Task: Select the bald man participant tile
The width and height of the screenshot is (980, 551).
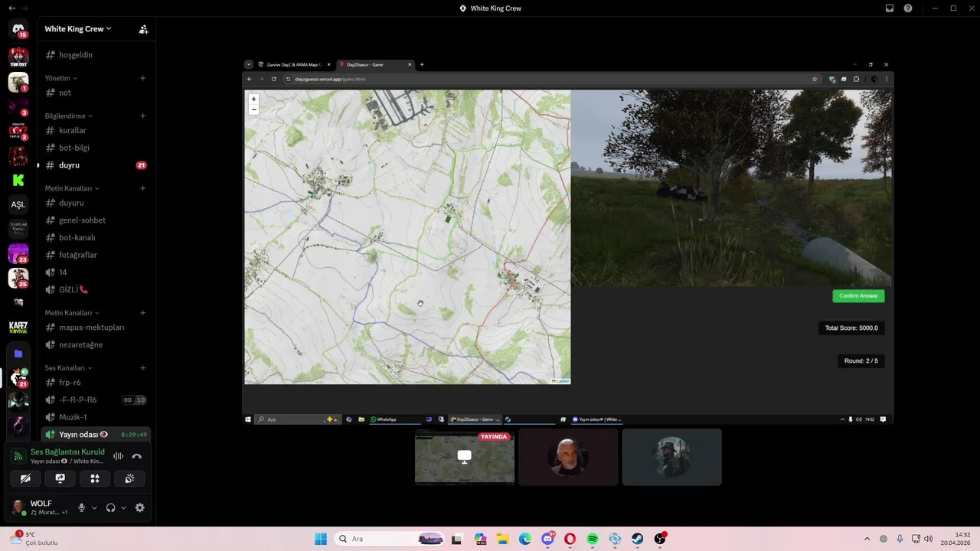Action: click(568, 457)
